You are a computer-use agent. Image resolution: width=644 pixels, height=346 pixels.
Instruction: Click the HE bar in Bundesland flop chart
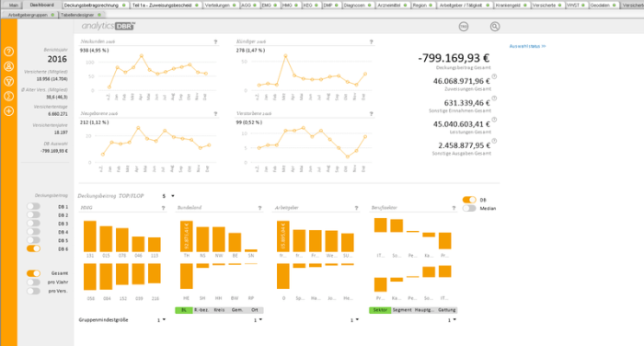pyautogui.click(x=187, y=276)
